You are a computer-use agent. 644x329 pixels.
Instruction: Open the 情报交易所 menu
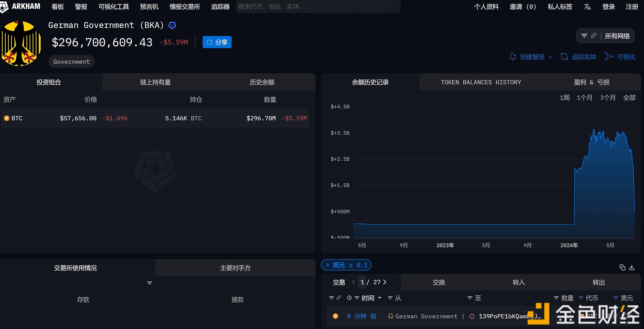(x=185, y=7)
